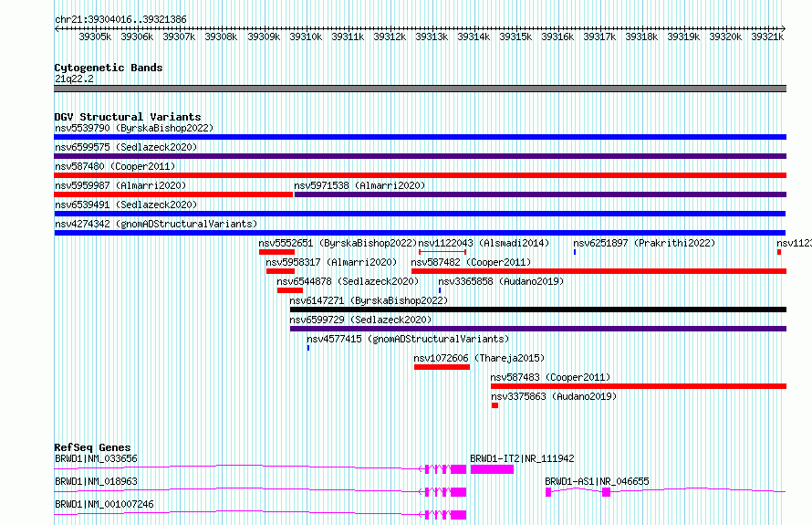Click the red bar of nsv5959987
The image size is (812, 525).
[x=173, y=194]
